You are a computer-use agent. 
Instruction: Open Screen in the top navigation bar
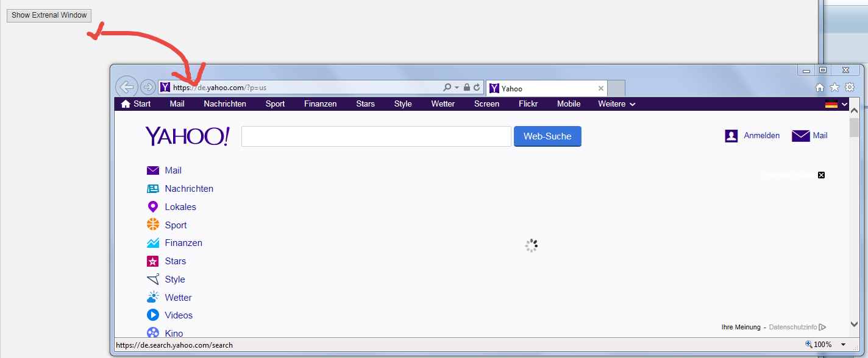click(486, 104)
